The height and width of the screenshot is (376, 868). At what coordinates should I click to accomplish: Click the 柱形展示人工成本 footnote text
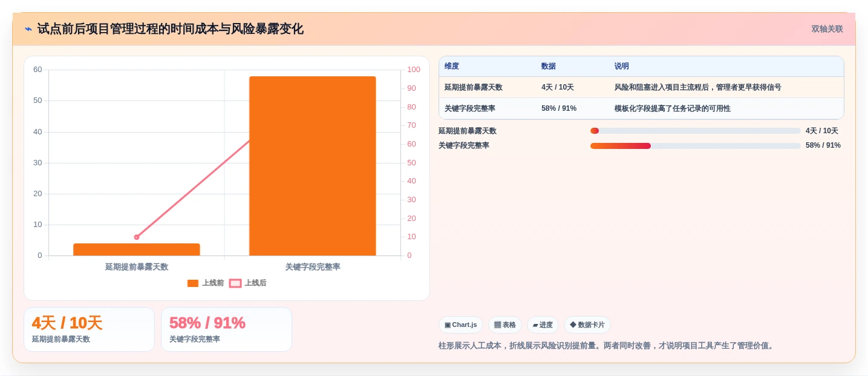tap(607, 346)
